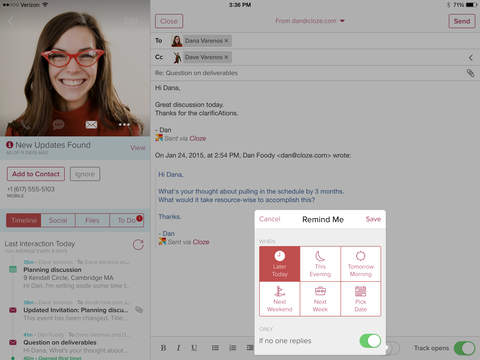Close the email compose window
480x360 pixels.
169,21
